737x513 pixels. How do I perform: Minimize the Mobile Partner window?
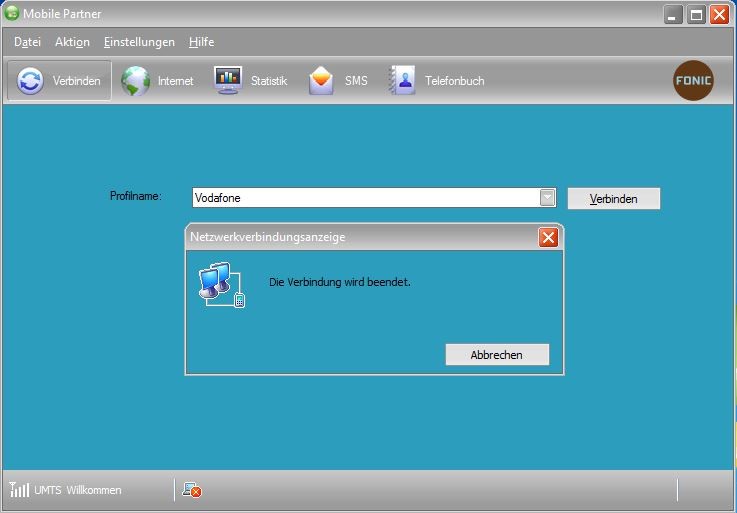[x=673, y=15]
